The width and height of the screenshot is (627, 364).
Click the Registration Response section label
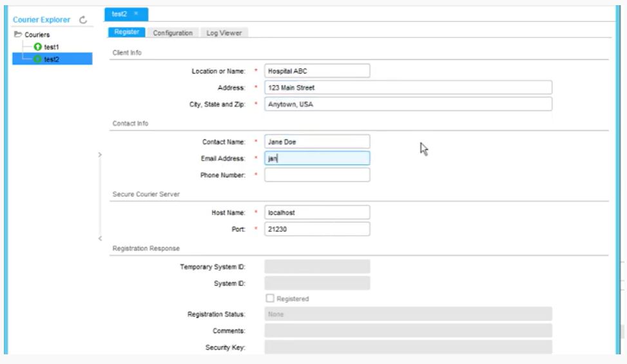[x=146, y=249]
